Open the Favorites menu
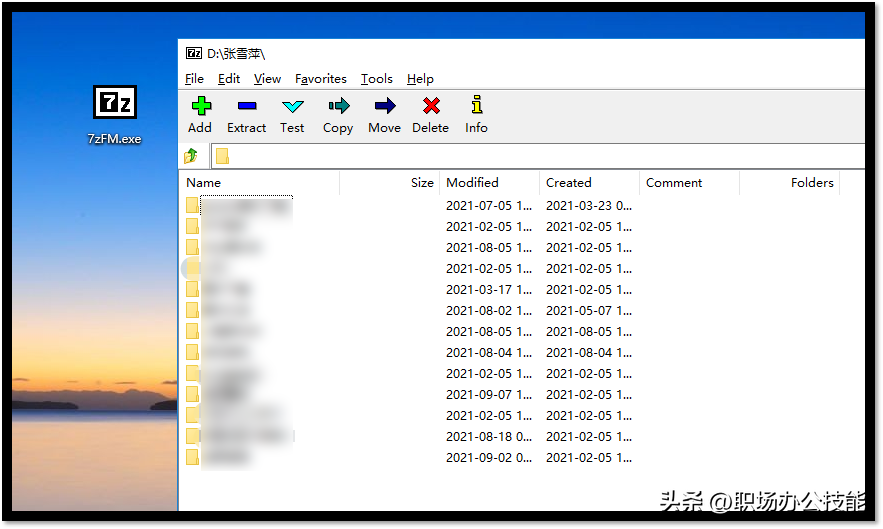 [321, 79]
